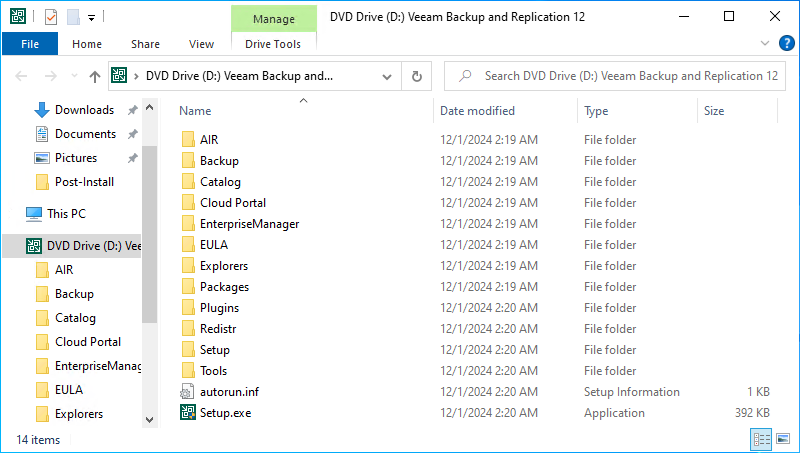Select the autorun.inf file icon
Image resolution: width=800 pixels, height=453 pixels.
pyautogui.click(x=187, y=392)
